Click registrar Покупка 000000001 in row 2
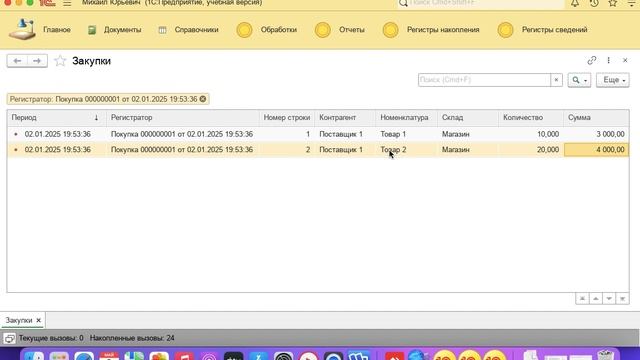 (x=182, y=150)
